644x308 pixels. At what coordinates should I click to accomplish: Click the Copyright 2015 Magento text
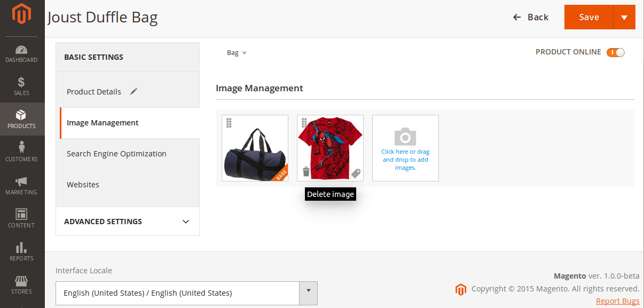click(555, 289)
